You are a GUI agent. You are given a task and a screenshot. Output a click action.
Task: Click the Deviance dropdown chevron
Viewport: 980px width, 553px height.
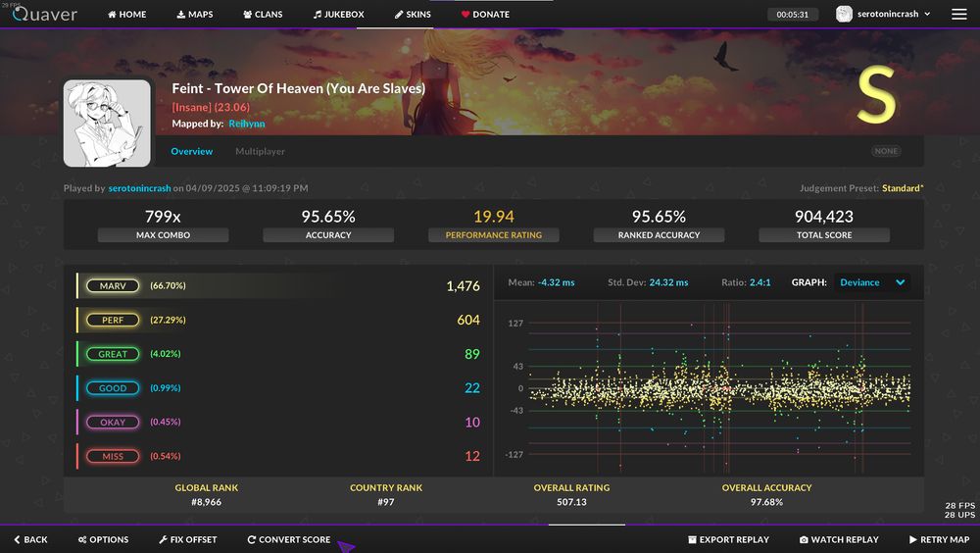[x=900, y=282]
